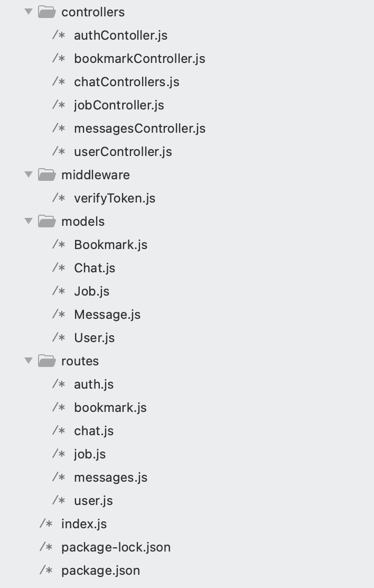The image size is (374, 588).
Task: Collapse the models folder arrow
Action: click(29, 221)
